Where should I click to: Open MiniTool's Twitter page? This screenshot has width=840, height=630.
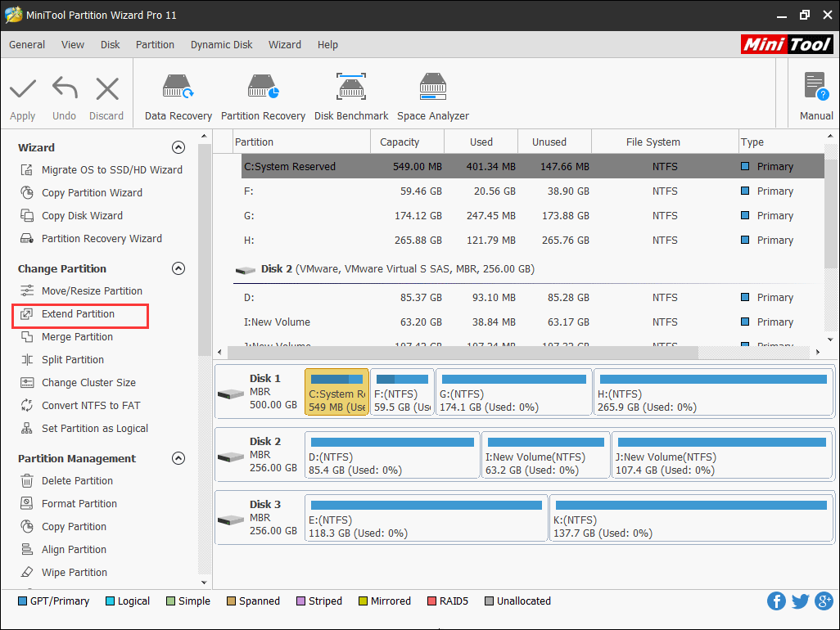[x=800, y=601]
